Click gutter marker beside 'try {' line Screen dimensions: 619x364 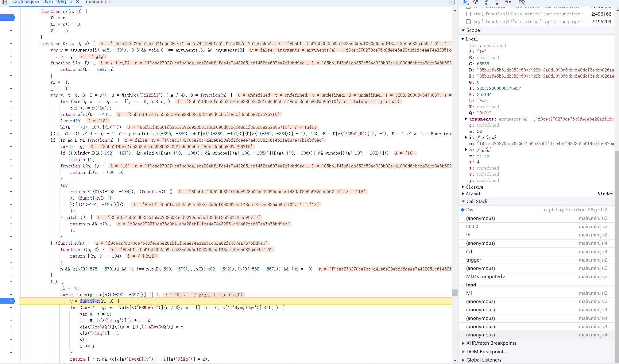coord(11,185)
